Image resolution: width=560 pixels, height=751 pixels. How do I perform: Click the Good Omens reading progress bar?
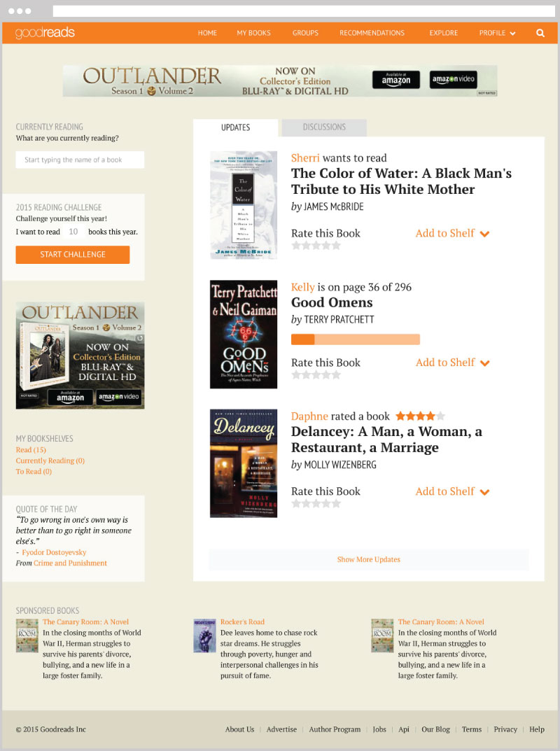(356, 339)
